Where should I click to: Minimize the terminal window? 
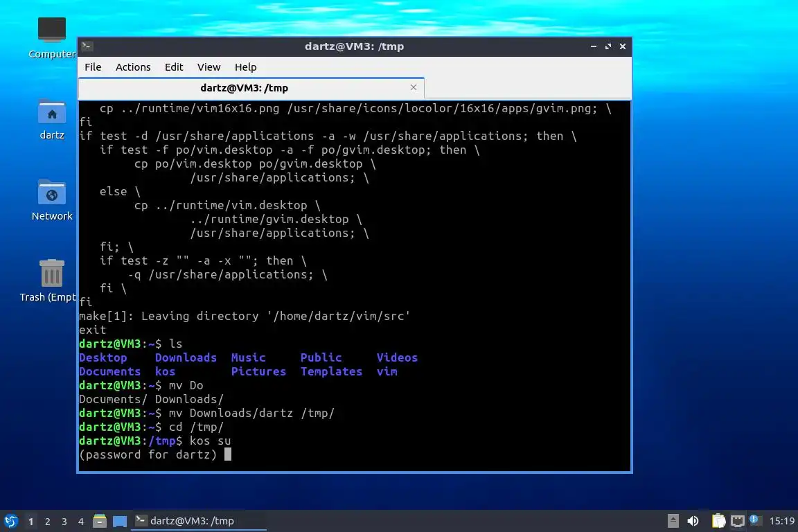[x=594, y=46]
